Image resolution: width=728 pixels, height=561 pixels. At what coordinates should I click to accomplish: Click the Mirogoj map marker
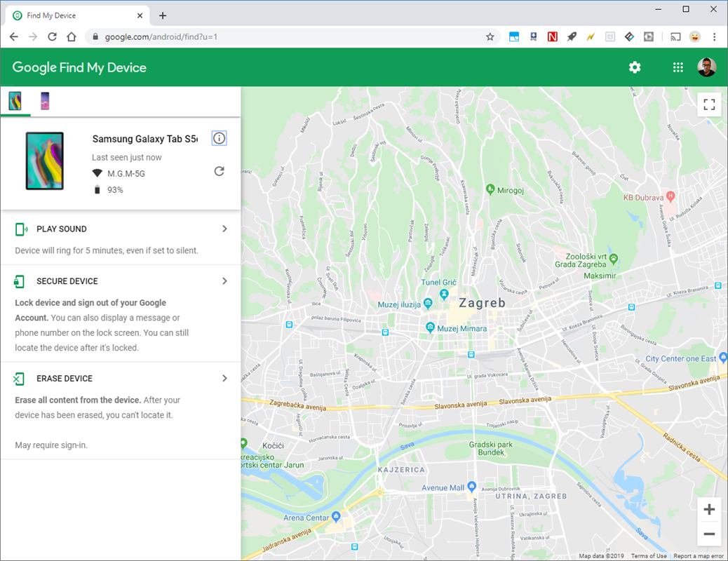coord(490,189)
